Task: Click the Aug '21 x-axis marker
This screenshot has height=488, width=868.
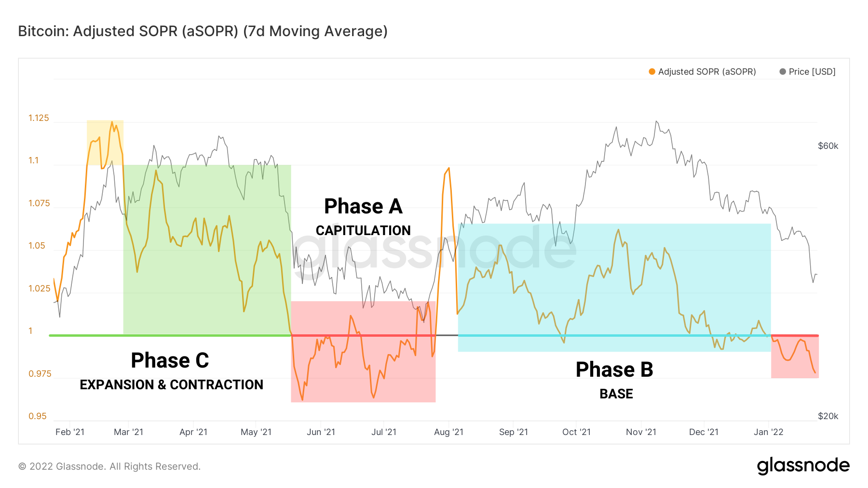Action: pyautogui.click(x=448, y=432)
